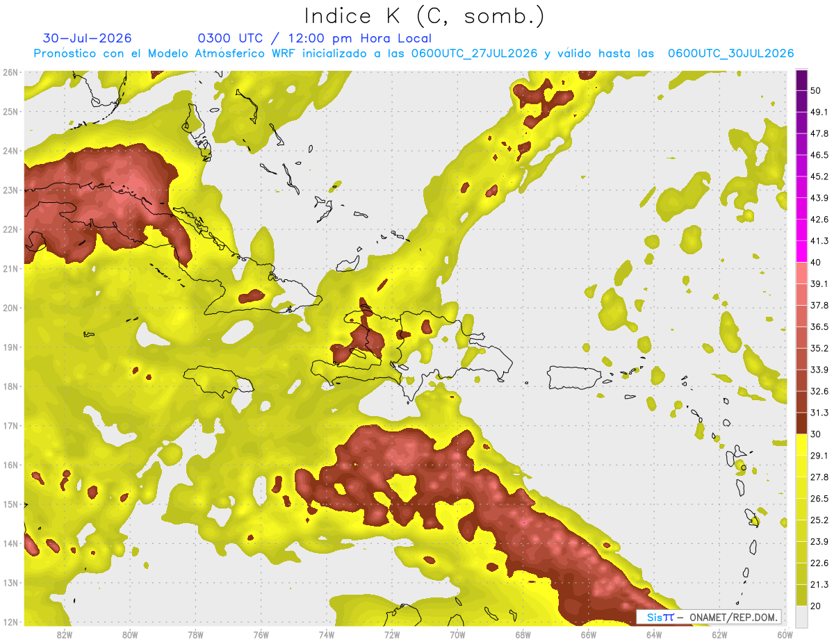The width and height of the screenshot is (834, 644).
Task: Select the "72W" longitude label
Action: pyautogui.click(x=392, y=635)
